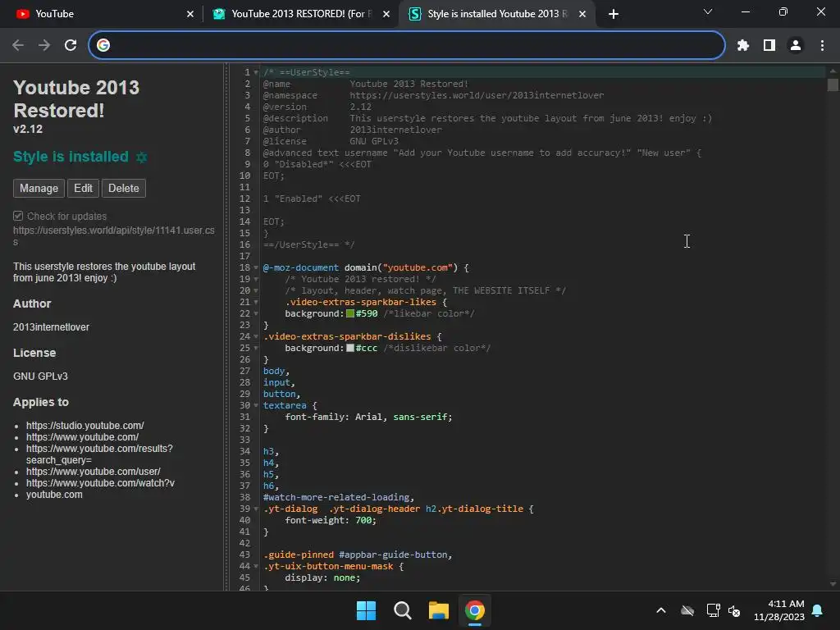Show hidden system tray icons
The image size is (840, 630).
tap(661, 610)
